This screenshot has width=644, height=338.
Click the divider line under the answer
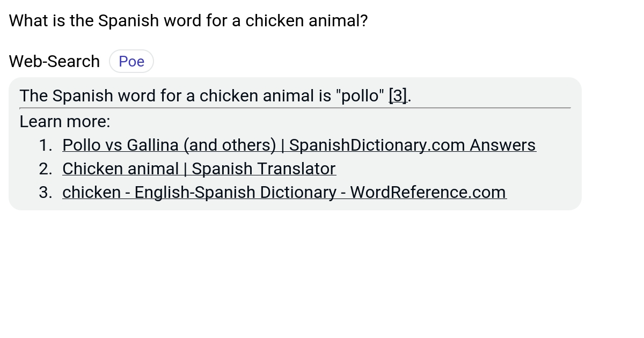tap(294, 107)
